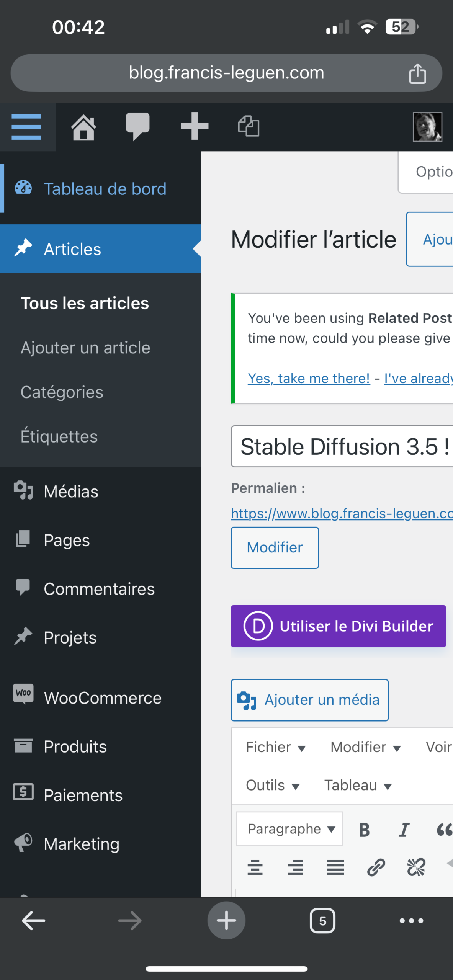Tap the user avatar thumbnail
The height and width of the screenshot is (980, 453).
coord(427,127)
